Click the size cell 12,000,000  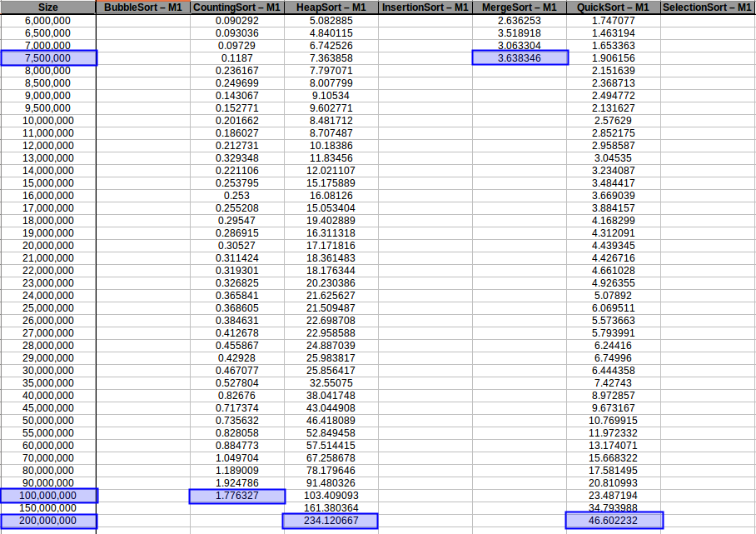[48, 146]
